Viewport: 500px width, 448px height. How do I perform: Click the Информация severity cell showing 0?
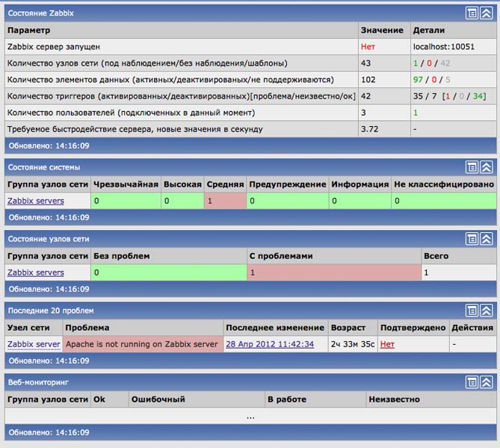point(360,201)
